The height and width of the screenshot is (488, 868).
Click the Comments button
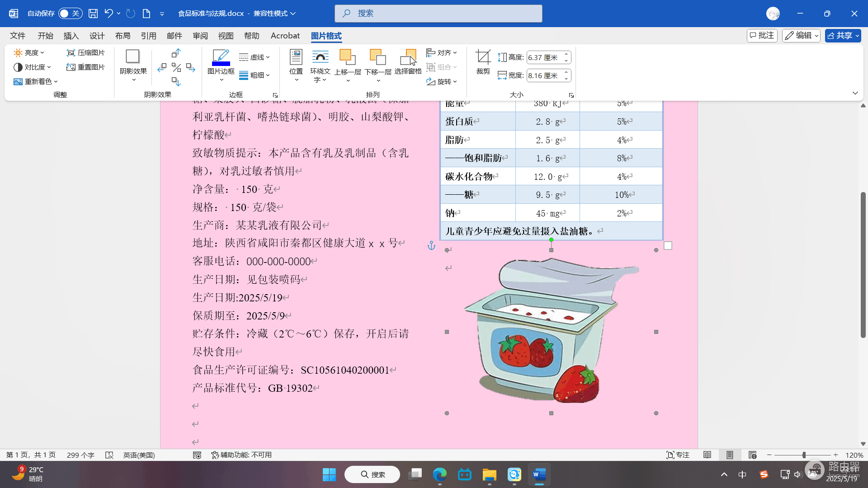(762, 36)
